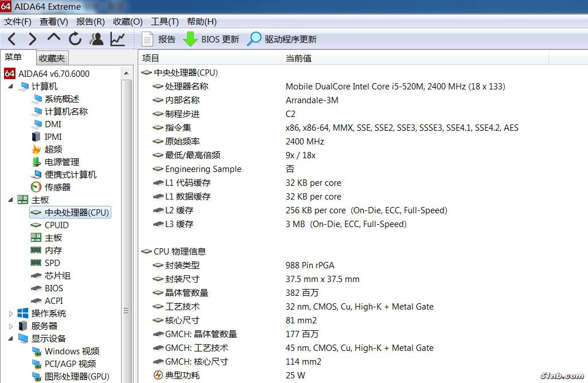
Task: Open 驱动程序更新 driver update
Action: pos(282,40)
